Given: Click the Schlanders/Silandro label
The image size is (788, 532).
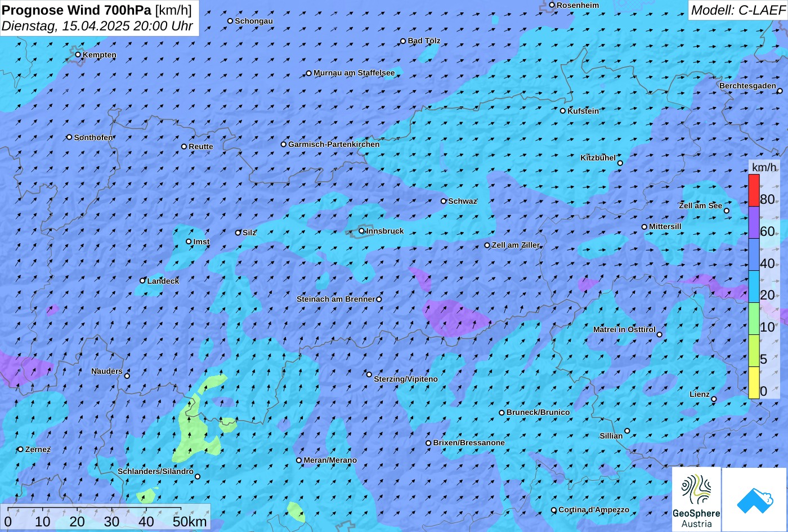Looking at the screenshot, I should 155,471.
